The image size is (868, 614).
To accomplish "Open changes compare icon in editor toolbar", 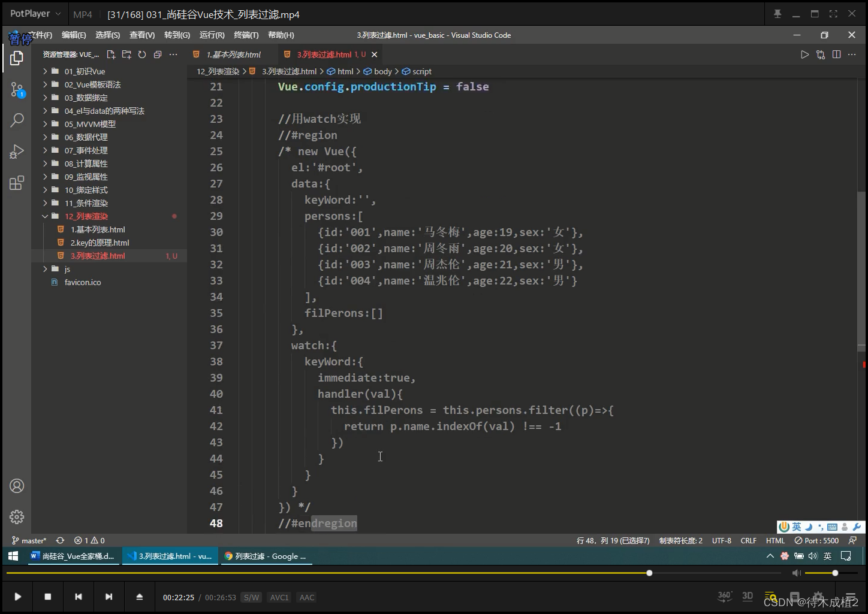I will click(x=821, y=55).
